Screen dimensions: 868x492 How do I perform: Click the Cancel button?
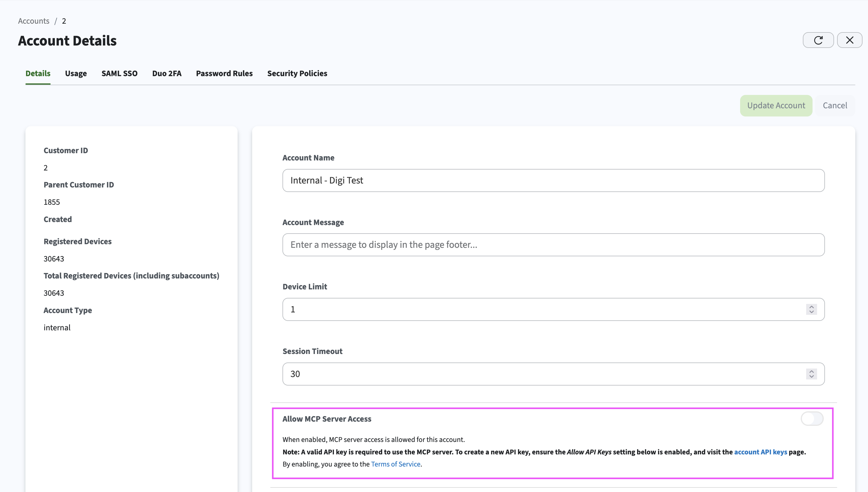point(835,106)
